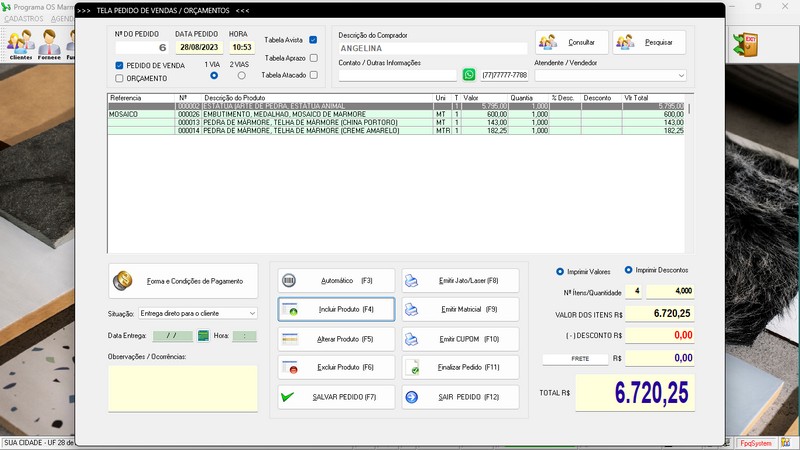Click Emitir CUPOM (F10) printer button

click(461, 339)
